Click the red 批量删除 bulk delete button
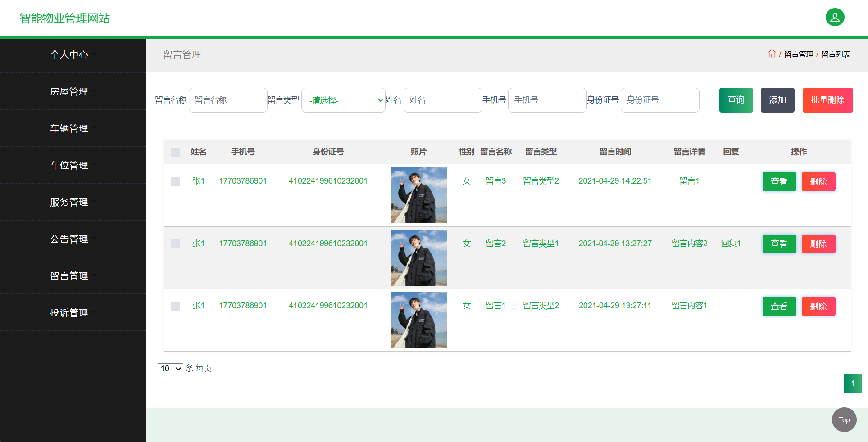This screenshot has width=868, height=442. coord(827,100)
